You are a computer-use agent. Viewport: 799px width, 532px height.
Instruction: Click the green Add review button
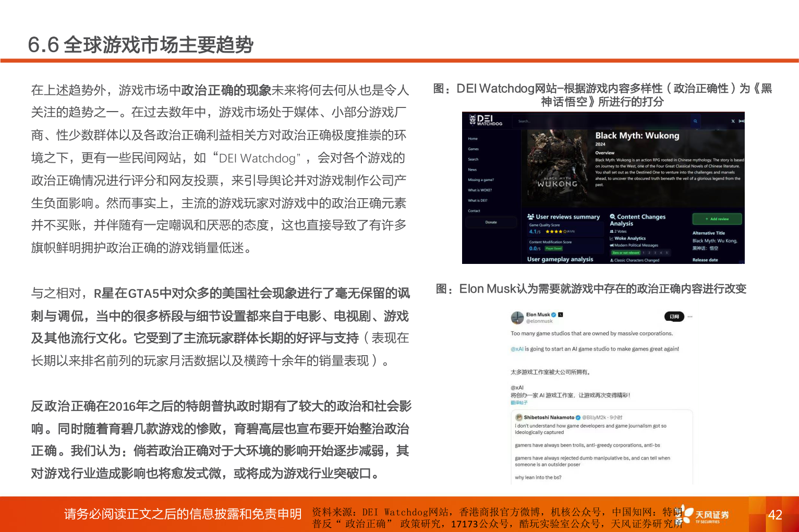coord(717,219)
